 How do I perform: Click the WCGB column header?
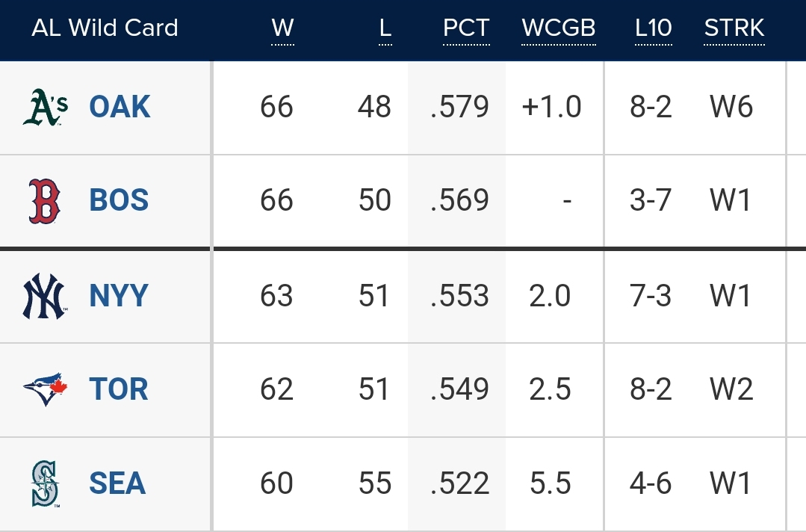558,28
